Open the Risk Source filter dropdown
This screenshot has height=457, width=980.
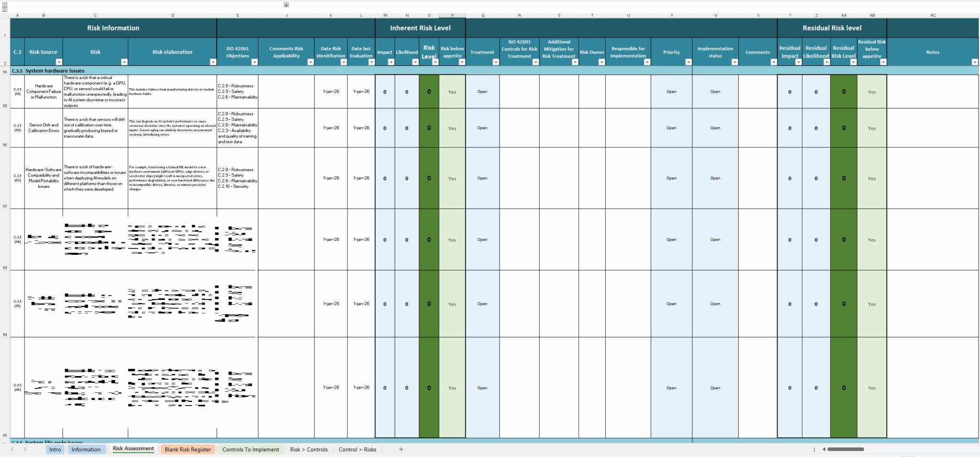pyautogui.click(x=59, y=62)
